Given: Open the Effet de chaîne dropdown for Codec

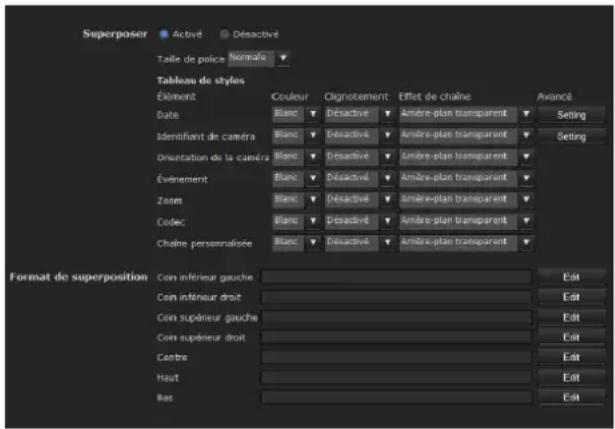Looking at the screenshot, I should coord(466,221).
